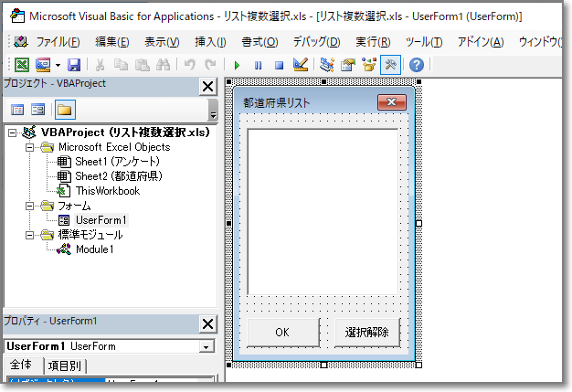This screenshot has height=392, width=572.
Task: Open the UserForm1 object dropdown in Properties
Action: point(207,347)
